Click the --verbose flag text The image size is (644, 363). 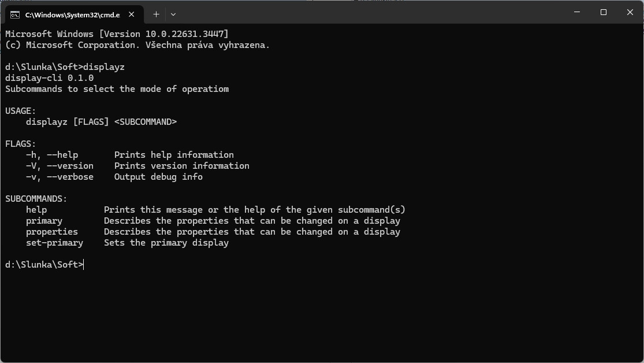pyautogui.click(x=70, y=177)
